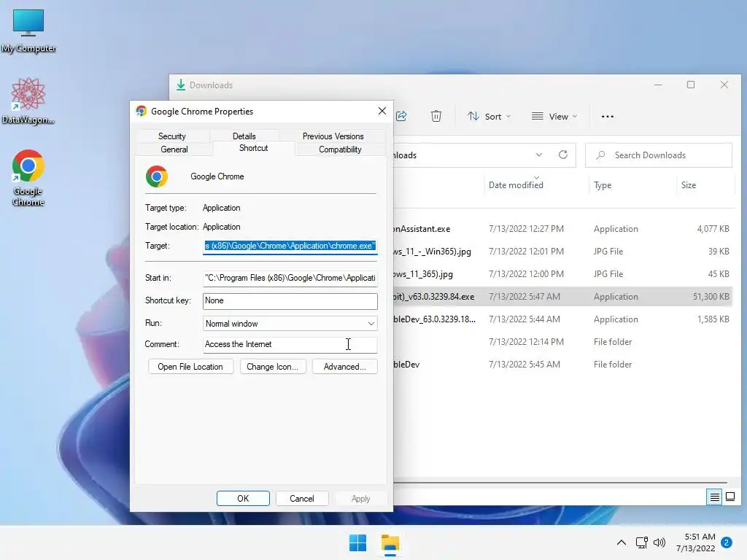Minimize the Downloads window
Screen dimensions: 747x560
click(x=658, y=85)
